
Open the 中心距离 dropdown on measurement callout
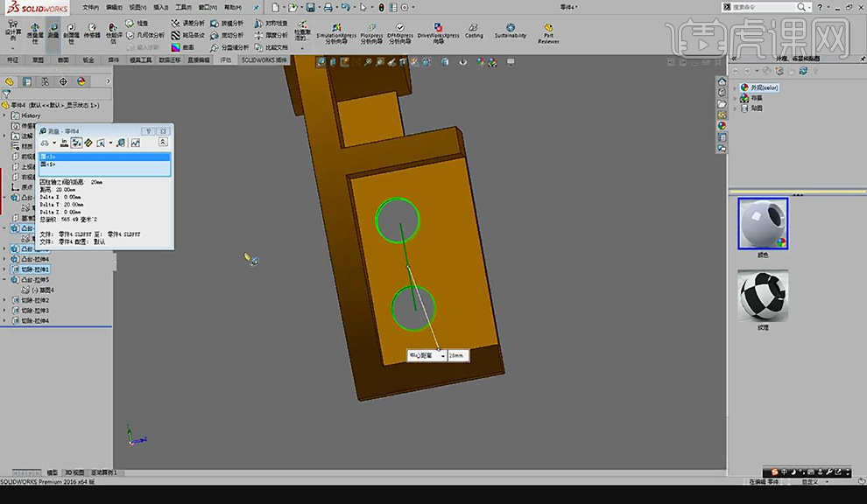tap(443, 356)
